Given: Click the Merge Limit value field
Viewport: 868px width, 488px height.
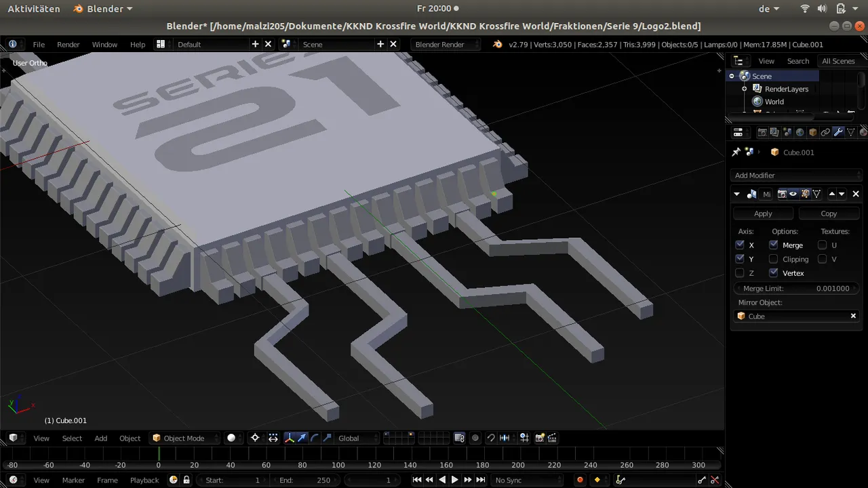Looking at the screenshot, I should coord(796,288).
